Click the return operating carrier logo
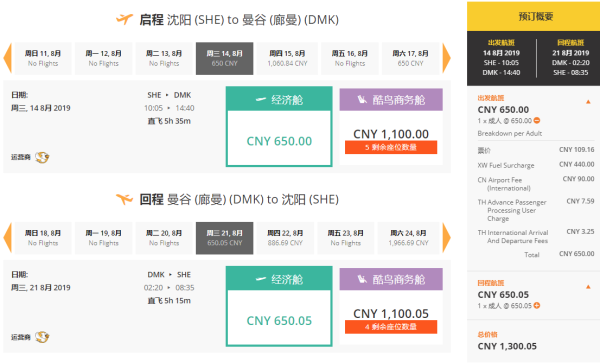 (42, 337)
